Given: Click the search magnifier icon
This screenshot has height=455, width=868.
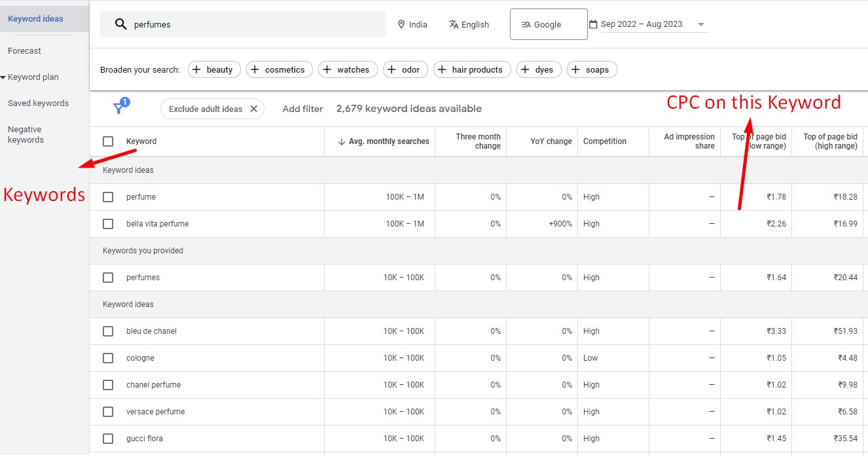Looking at the screenshot, I should coord(120,24).
